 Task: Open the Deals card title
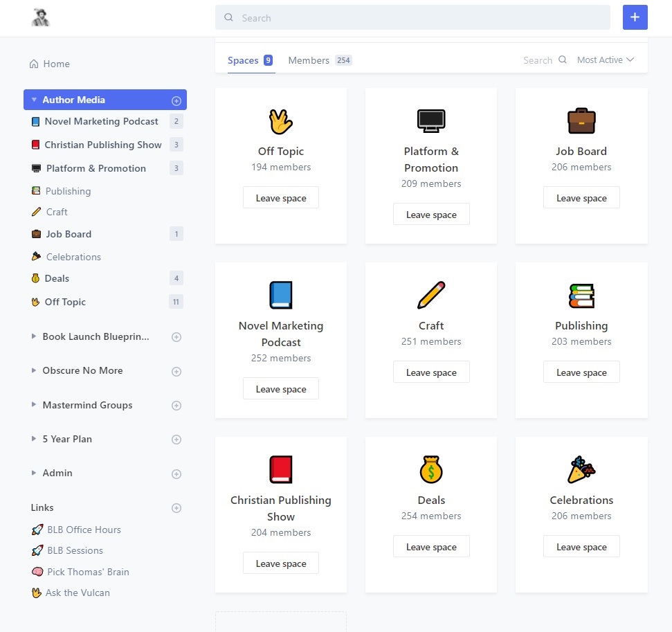pos(431,500)
